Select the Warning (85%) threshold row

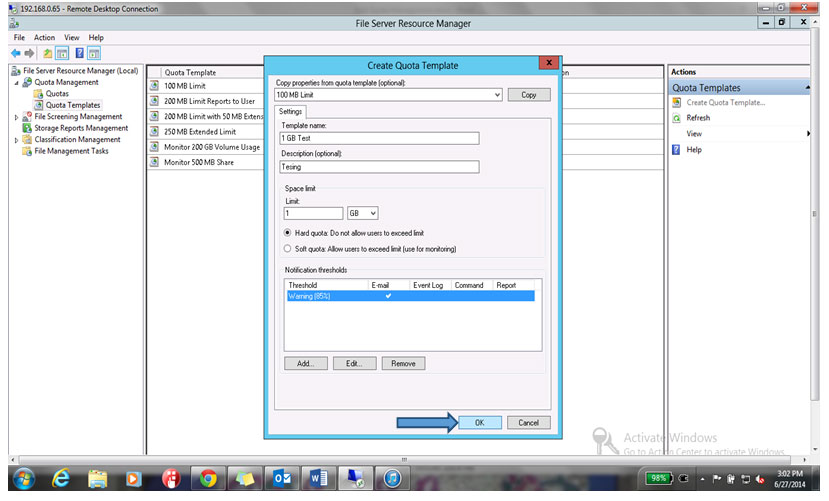point(410,296)
